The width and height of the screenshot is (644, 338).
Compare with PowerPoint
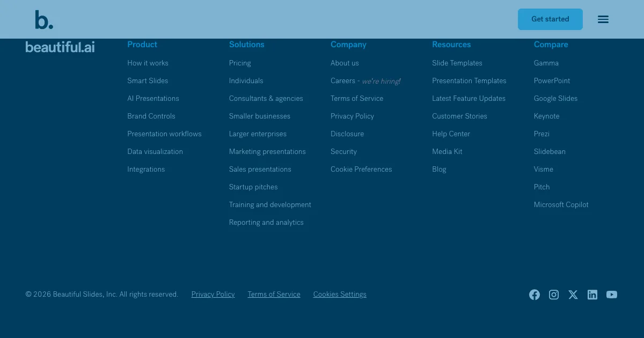click(552, 81)
